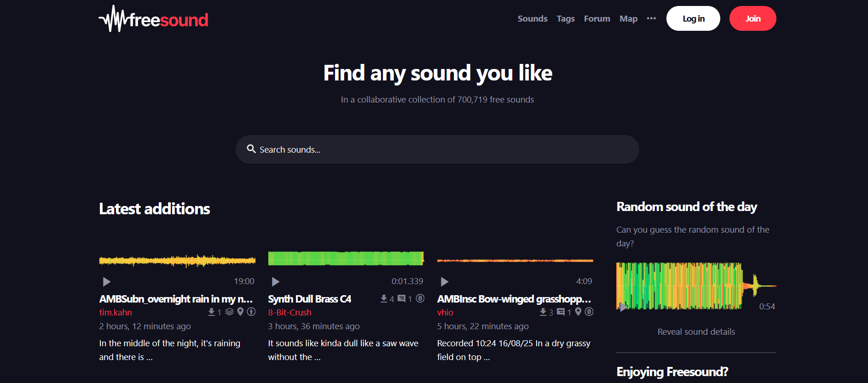Visit user tim.kahn's profile
Screen dimensions: 868x383
[x=116, y=312]
